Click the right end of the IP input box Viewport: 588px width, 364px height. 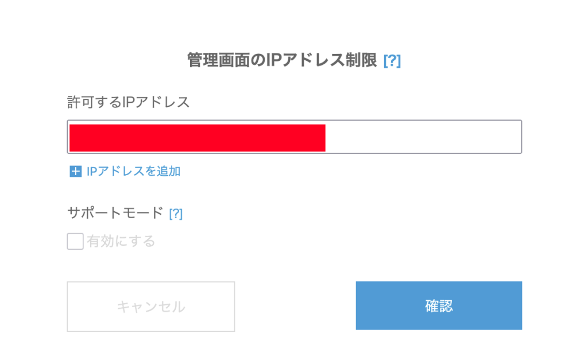tap(517, 137)
